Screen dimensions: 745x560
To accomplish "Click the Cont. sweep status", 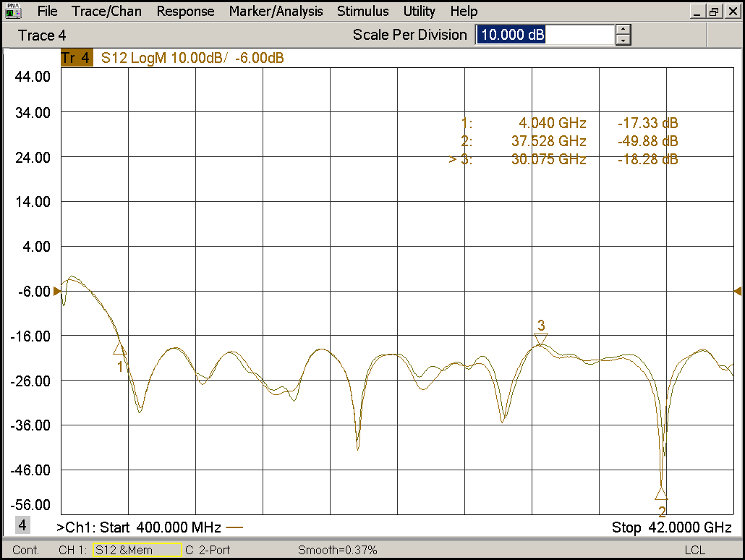I will pyautogui.click(x=25, y=550).
